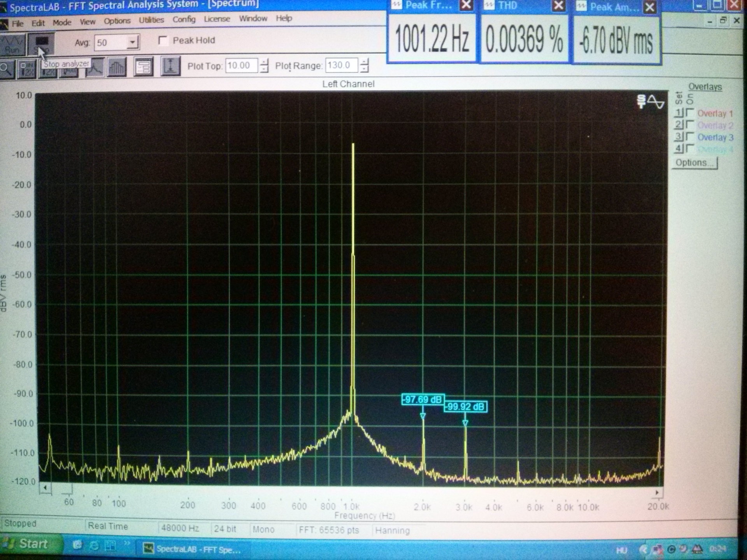Open the settings dialog toolbar icon
Image resolution: width=747 pixels, height=560 pixels.
(143, 67)
